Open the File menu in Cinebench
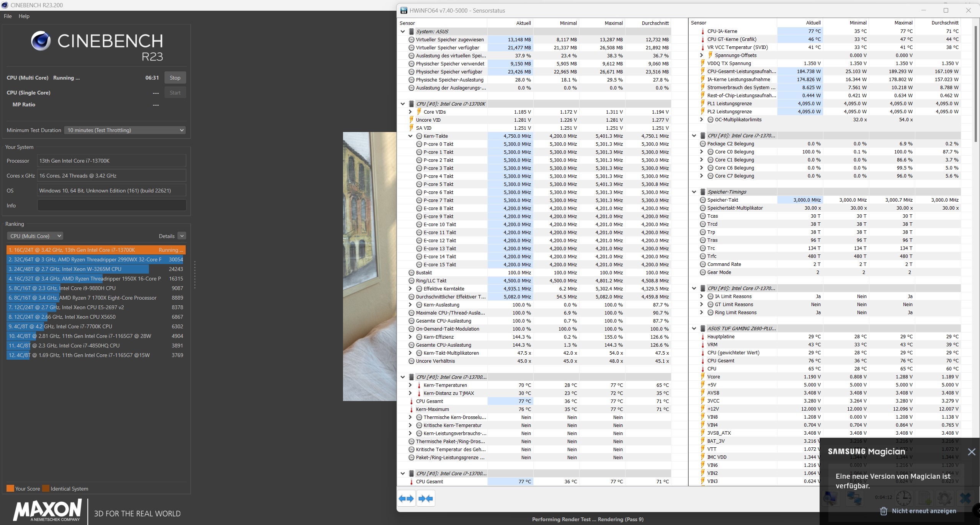This screenshot has height=525, width=980. (x=8, y=16)
